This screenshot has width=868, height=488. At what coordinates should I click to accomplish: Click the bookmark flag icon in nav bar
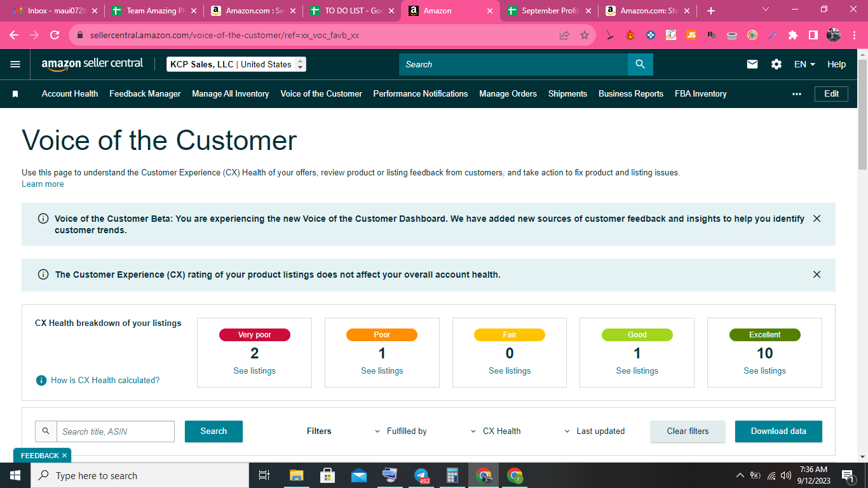15,94
